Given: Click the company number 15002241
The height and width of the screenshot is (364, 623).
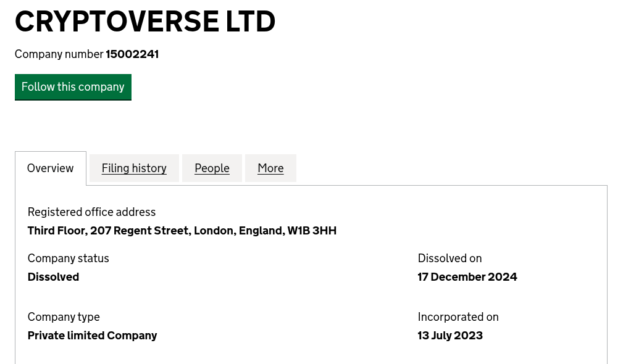Looking at the screenshot, I should pyautogui.click(x=132, y=54).
